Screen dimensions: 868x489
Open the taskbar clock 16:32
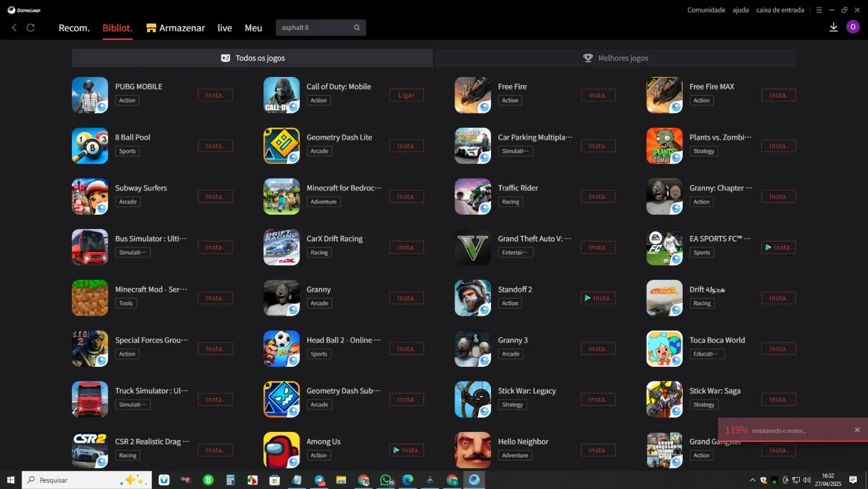[828, 480]
